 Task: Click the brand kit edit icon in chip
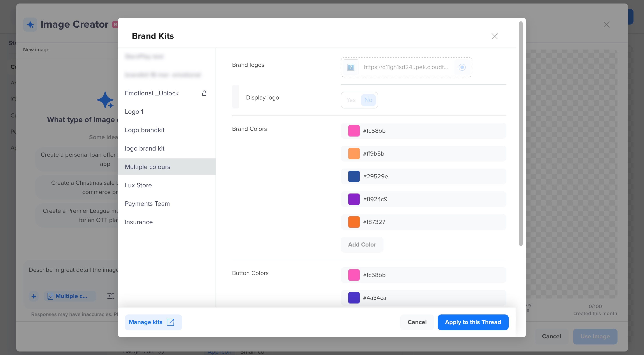point(50,296)
